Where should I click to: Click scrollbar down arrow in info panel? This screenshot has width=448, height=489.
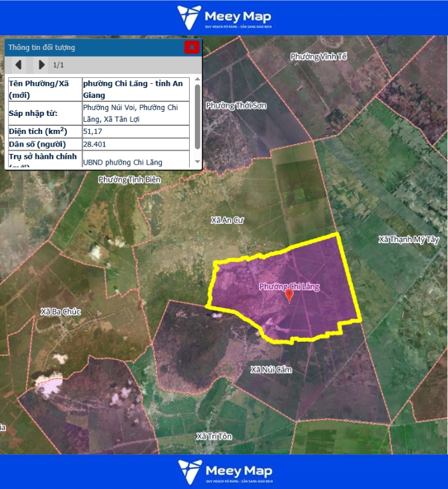coord(197,163)
